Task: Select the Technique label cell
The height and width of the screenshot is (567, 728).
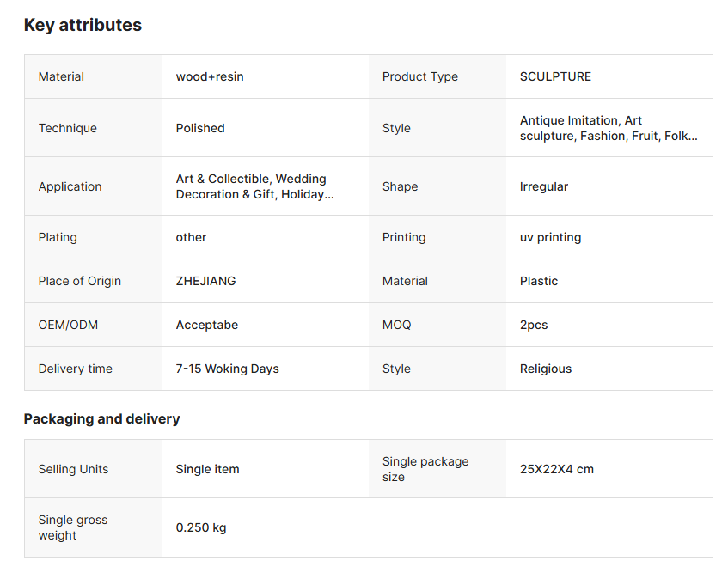Action: (x=67, y=128)
